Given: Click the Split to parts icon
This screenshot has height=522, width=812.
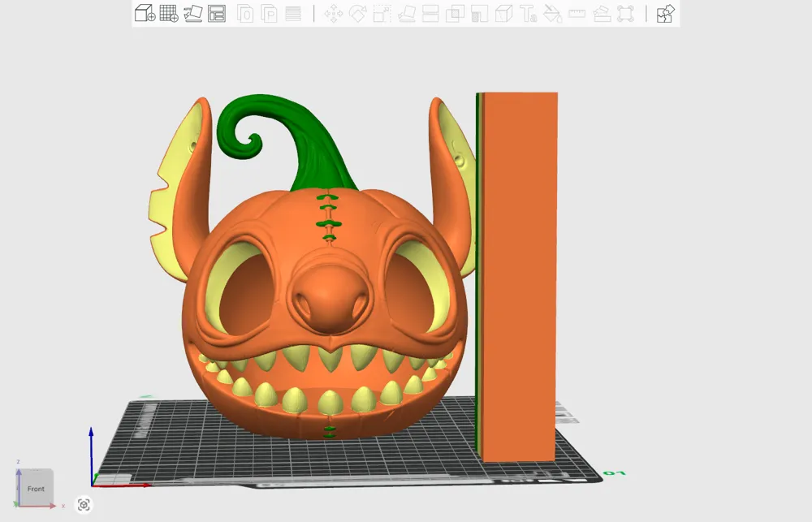Looking at the screenshot, I should pos(269,14).
